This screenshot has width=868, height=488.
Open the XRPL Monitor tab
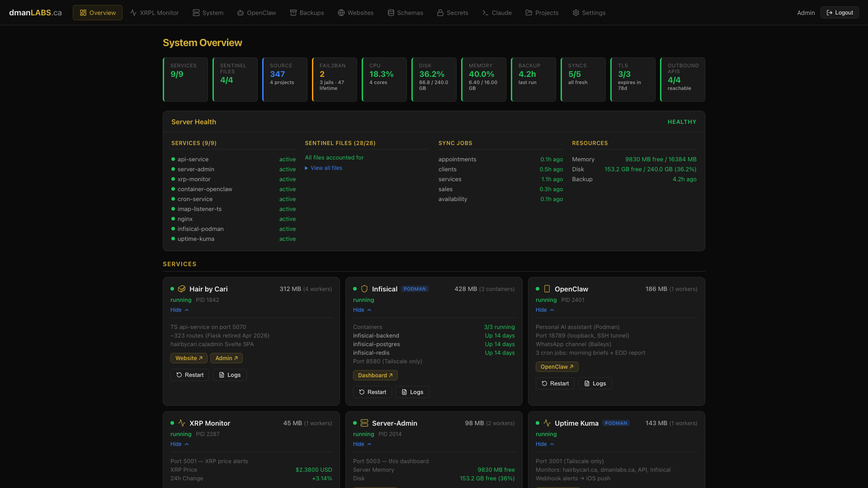pyautogui.click(x=154, y=13)
